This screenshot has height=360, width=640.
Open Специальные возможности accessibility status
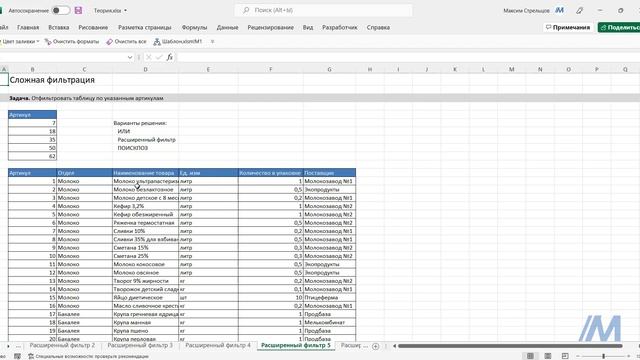point(88,356)
